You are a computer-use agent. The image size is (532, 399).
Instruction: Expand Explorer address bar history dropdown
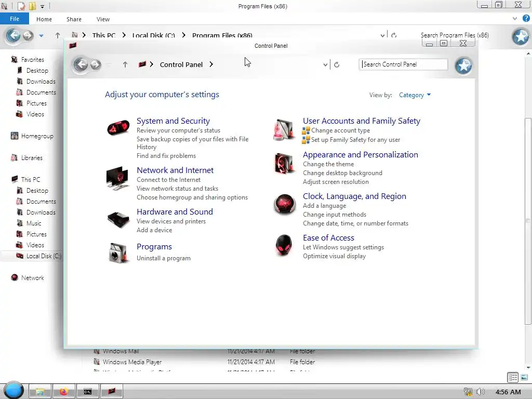pyautogui.click(x=383, y=35)
